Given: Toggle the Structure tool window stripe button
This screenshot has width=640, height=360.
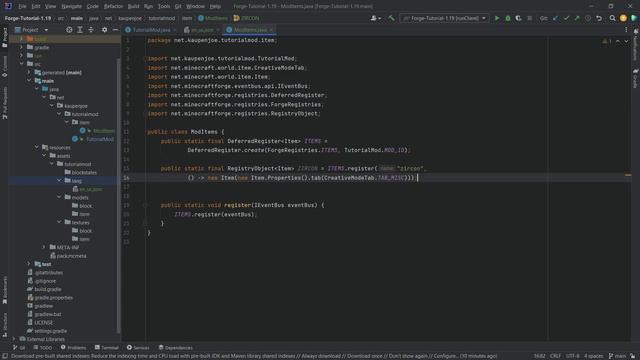Looking at the screenshot, I should click(x=4, y=324).
